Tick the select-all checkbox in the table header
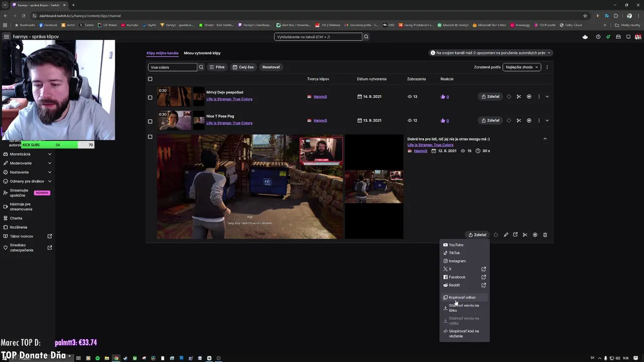The width and height of the screenshot is (644, 362). click(150, 79)
